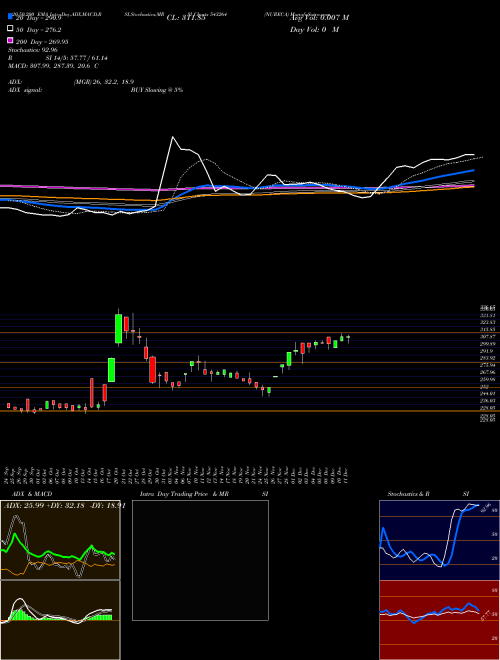Screen dimensions: 500x660
Task: Click the 'Day Vol: 0 M' label
Action: (x=314, y=29)
